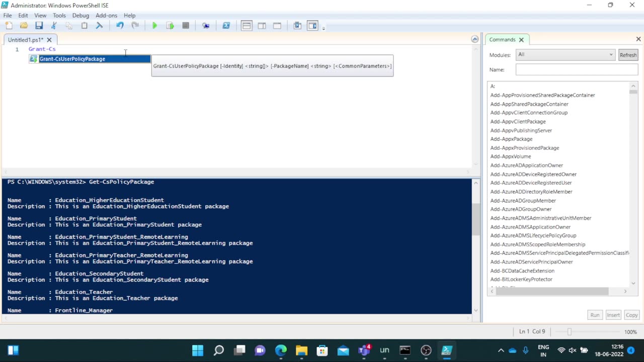Show script pane on top layout icon
Screen dimensions: 644x362
click(247, 26)
